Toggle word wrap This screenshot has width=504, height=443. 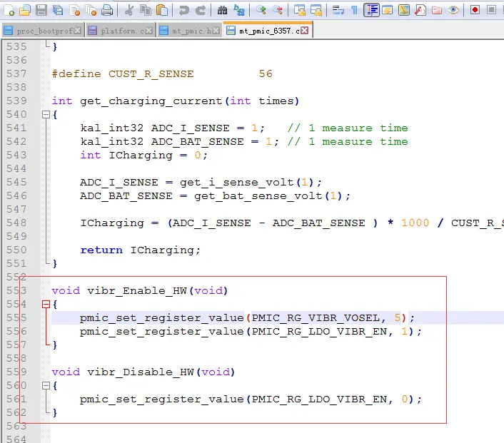(338, 10)
